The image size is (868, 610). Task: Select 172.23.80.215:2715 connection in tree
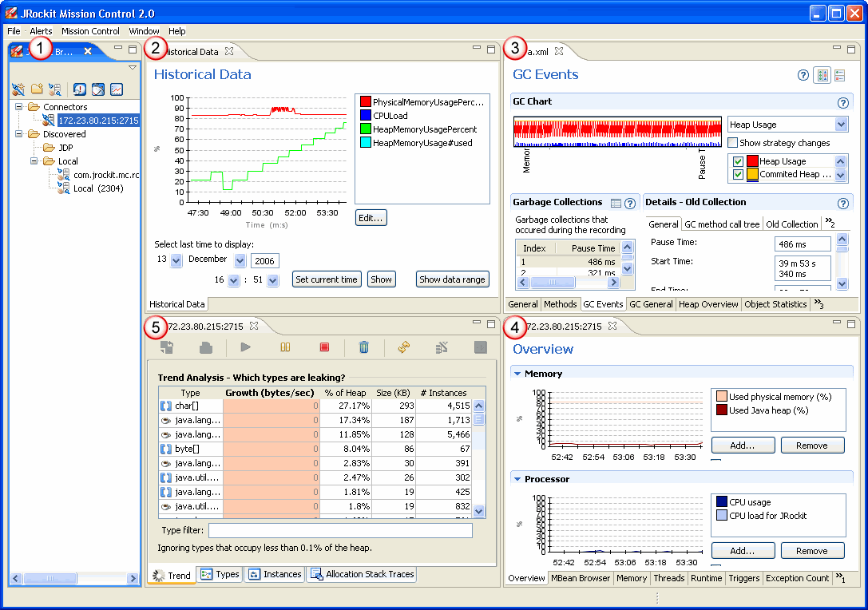(x=98, y=120)
